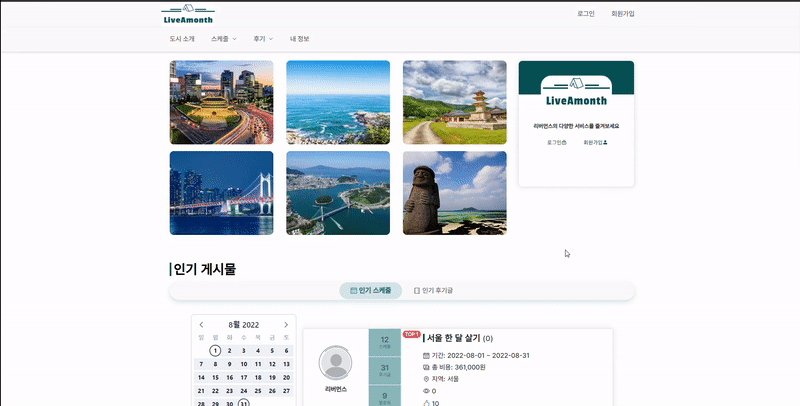Select the stone pagoda countryside image
Screen dimensions: 800x406
455,103
